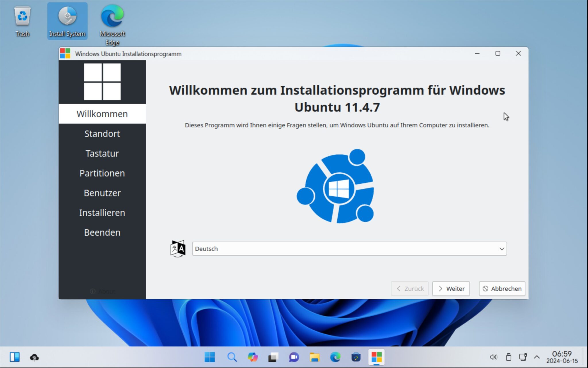This screenshot has height=368, width=588.
Task: Switch to the Tastatur step
Action: [x=102, y=153]
